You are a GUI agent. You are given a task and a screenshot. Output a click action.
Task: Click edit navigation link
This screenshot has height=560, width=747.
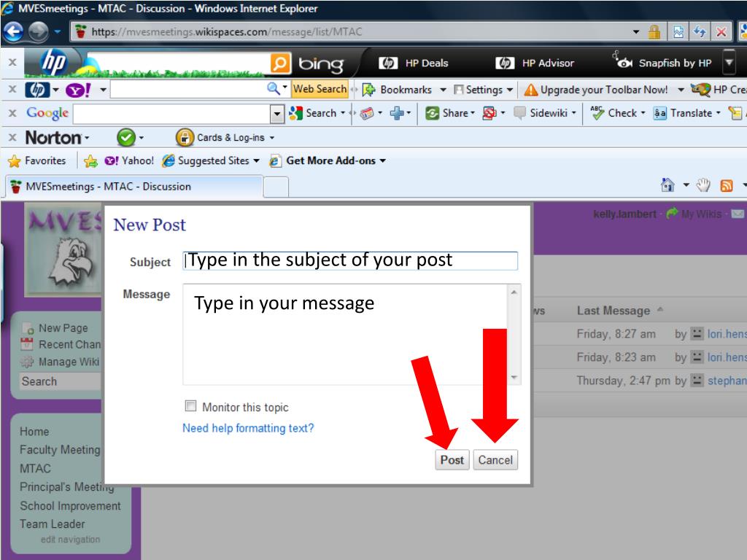(x=71, y=540)
